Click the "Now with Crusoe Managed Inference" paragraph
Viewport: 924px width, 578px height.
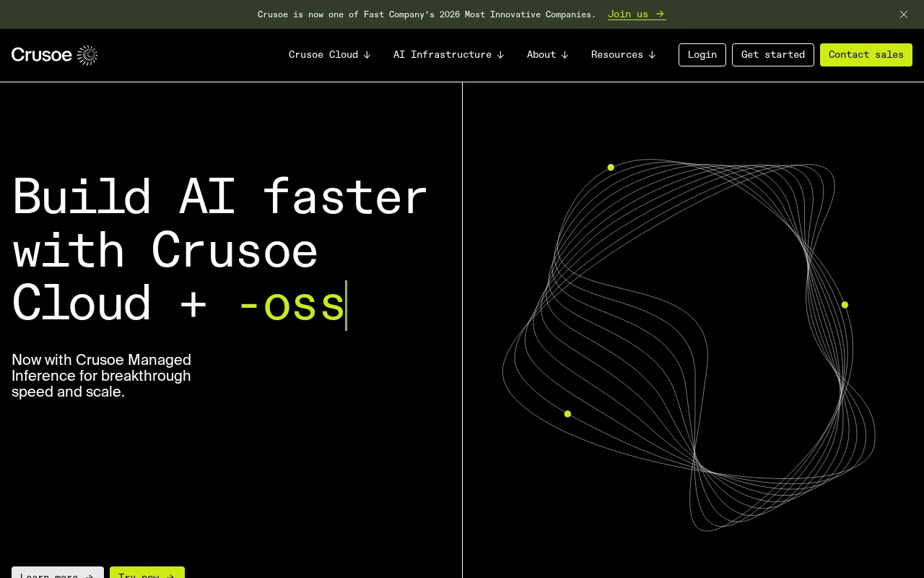(102, 376)
